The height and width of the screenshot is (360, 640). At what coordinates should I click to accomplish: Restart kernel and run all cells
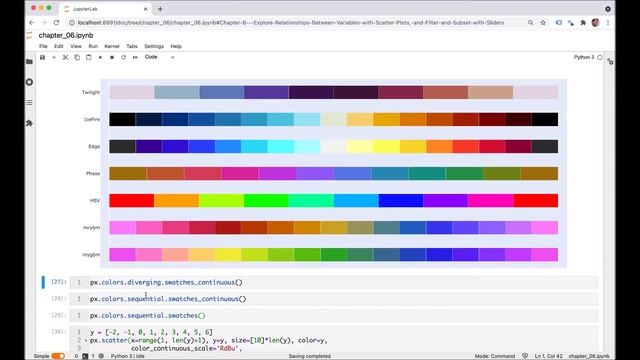pos(135,58)
